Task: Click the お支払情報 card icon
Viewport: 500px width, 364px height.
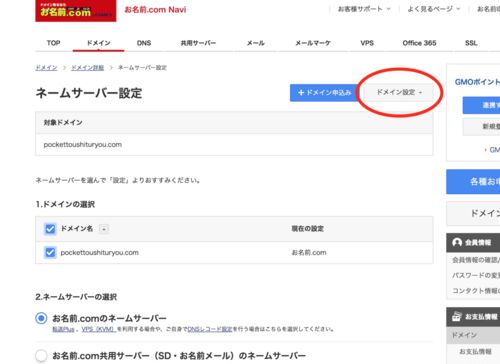Action: click(456, 316)
